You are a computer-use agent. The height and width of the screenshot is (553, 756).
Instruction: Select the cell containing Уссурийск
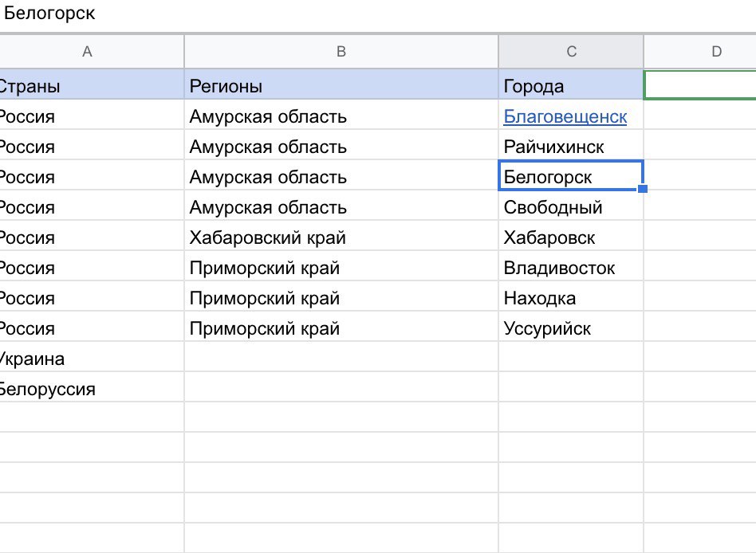(571, 328)
